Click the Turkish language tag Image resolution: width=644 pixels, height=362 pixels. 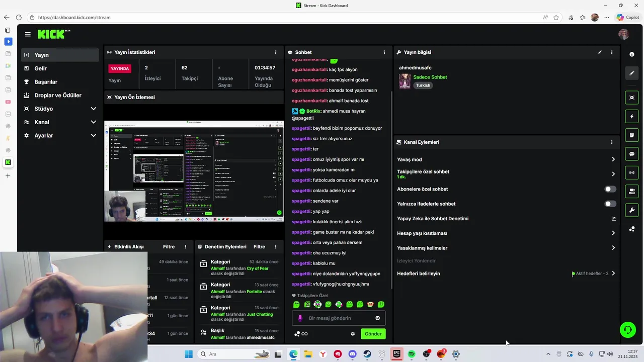click(423, 85)
